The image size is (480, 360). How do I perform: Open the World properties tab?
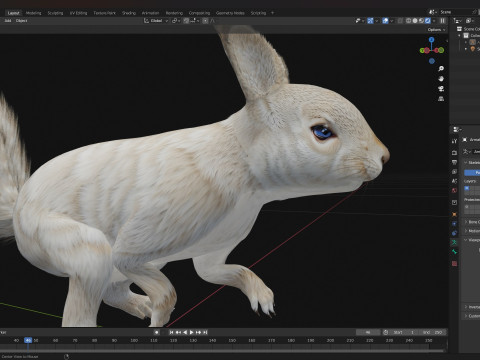click(x=454, y=191)
